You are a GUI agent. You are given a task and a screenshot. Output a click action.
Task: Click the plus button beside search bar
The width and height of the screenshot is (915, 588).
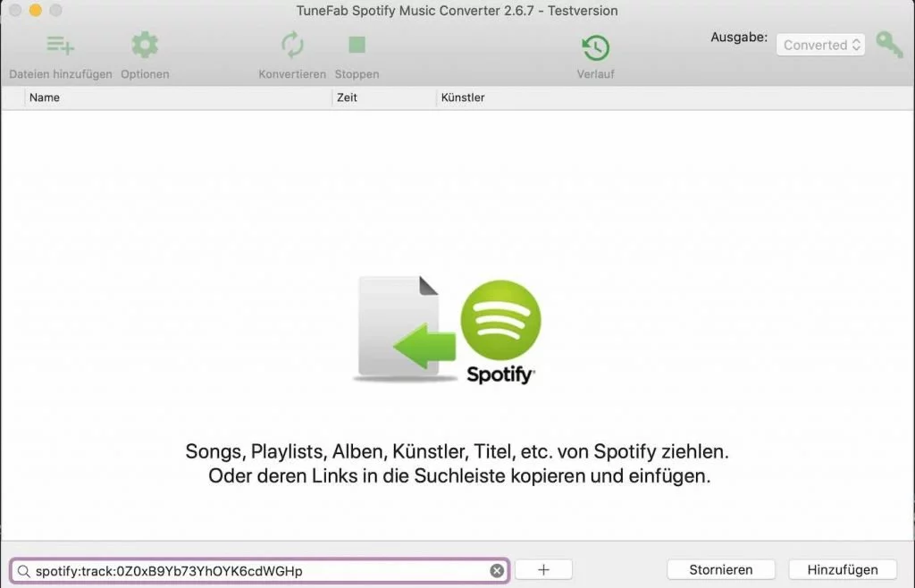[543, 569]
